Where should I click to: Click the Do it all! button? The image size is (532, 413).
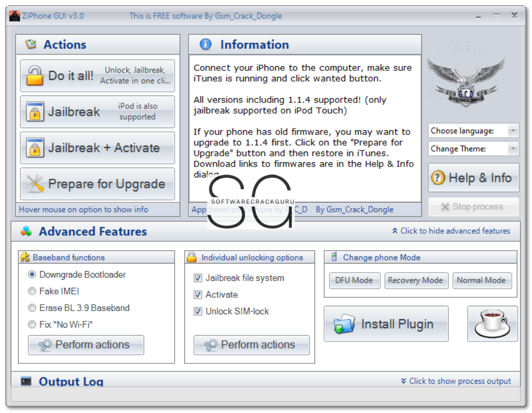point(97,76)
